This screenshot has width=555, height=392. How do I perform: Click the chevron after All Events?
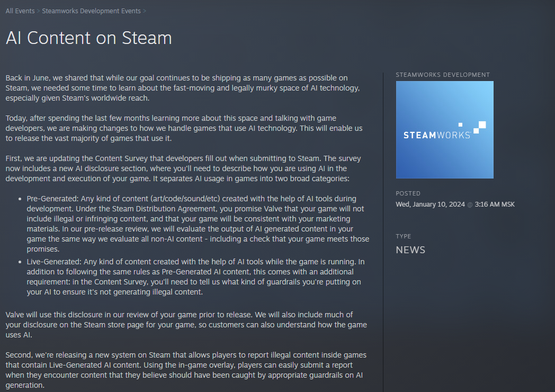[38, 11]
